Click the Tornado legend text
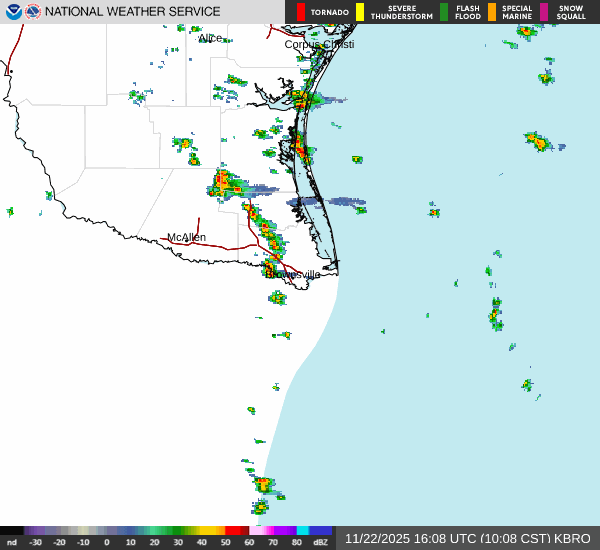Screen dimensions: 600x550 point(330,12)
